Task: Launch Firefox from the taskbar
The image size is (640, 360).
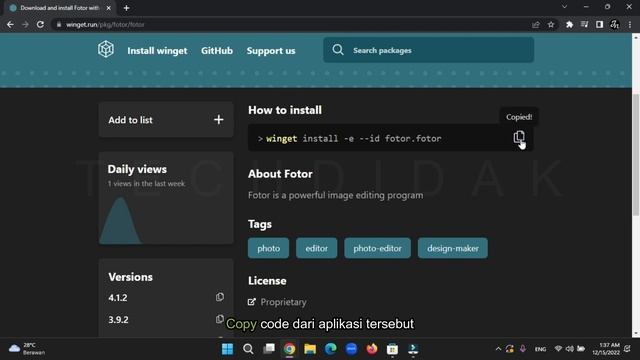Action: (372, 349)
